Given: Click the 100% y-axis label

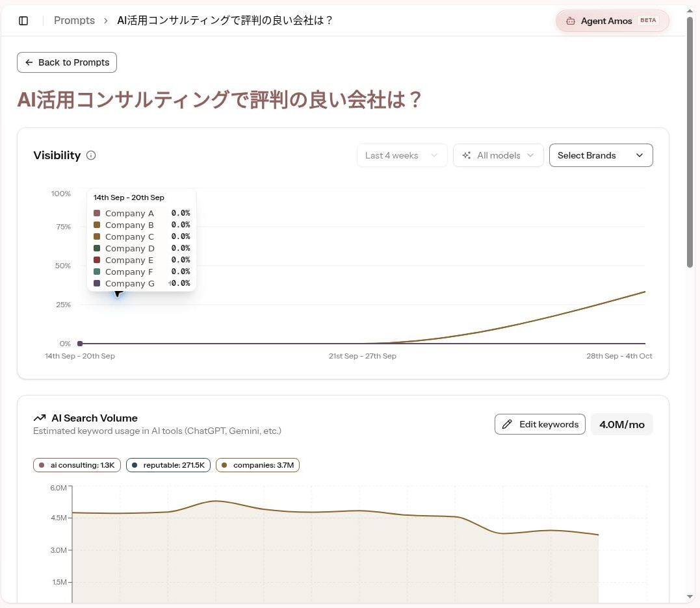Looking at the screenshot, I should coord(60,194).
